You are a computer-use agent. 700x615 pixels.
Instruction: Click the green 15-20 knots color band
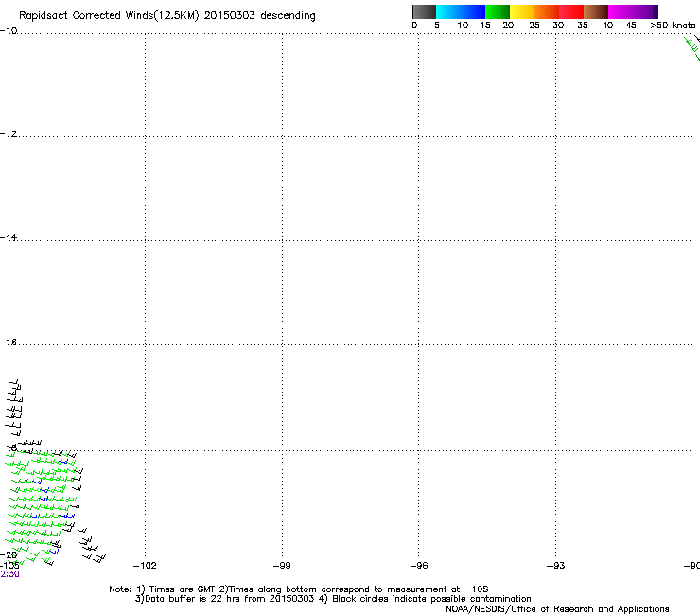point(498,11)
